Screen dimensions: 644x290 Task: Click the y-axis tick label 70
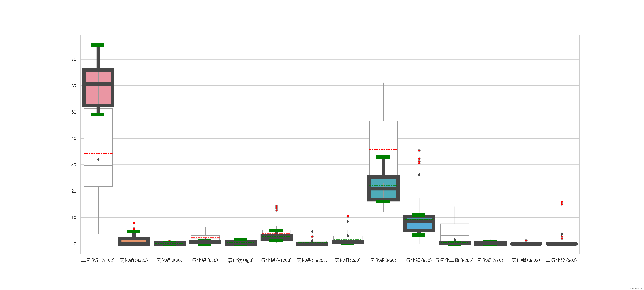point(74,59)
